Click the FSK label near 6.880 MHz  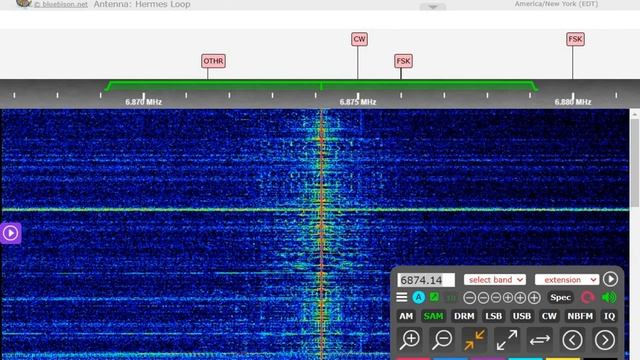575,39
